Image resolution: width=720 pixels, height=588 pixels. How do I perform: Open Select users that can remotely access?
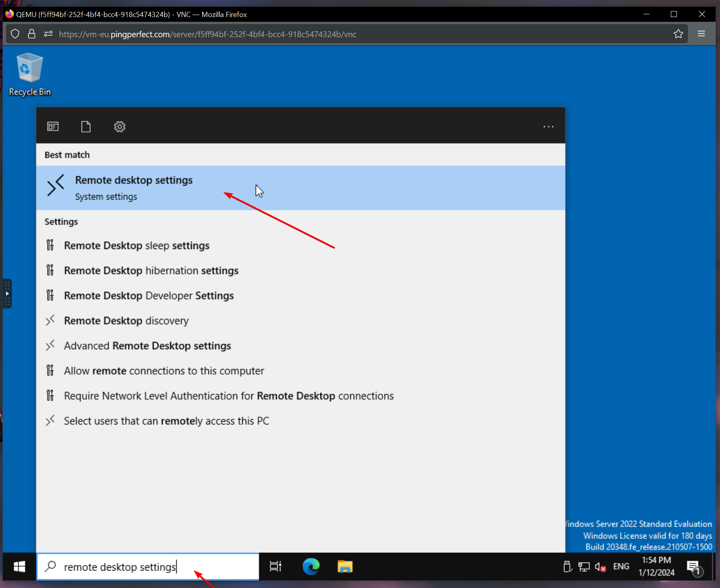click(166, 421)
